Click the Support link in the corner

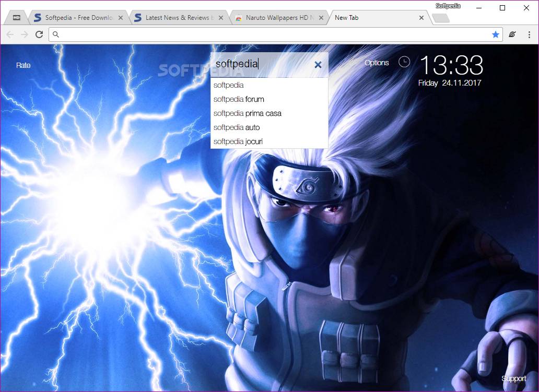pyautogui.click(x=514, y=378)
